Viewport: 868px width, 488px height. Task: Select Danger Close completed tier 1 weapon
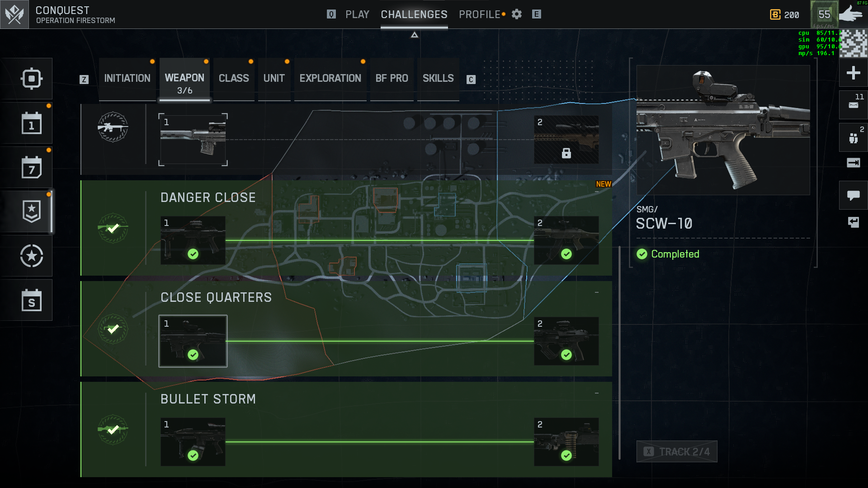click(193, 240)
